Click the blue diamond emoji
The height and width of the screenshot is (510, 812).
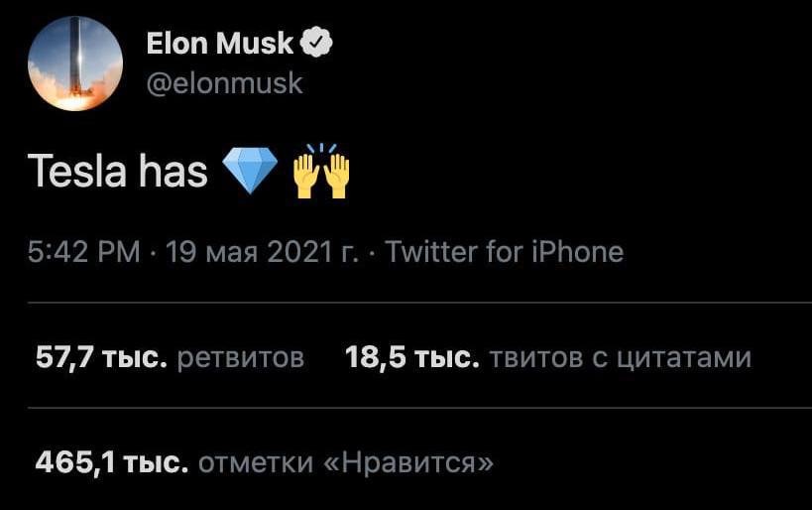click(249, 172)
